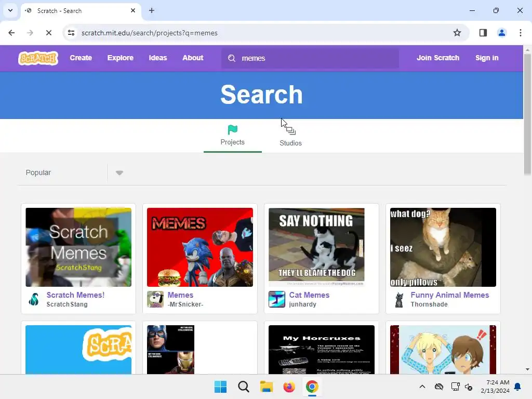This screenshot has height=399, width=532.
Task: View site information icon in address bar
Action: point(71,33)
